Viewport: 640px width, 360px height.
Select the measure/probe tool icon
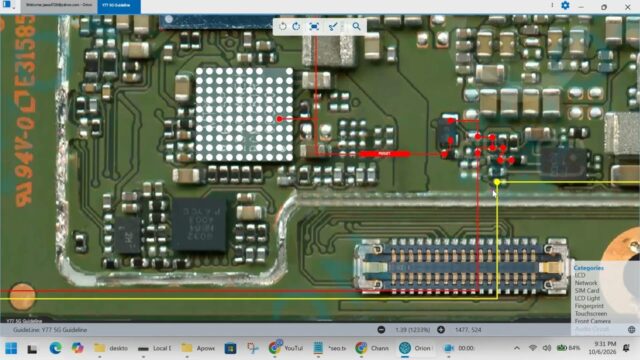[333, 27]
